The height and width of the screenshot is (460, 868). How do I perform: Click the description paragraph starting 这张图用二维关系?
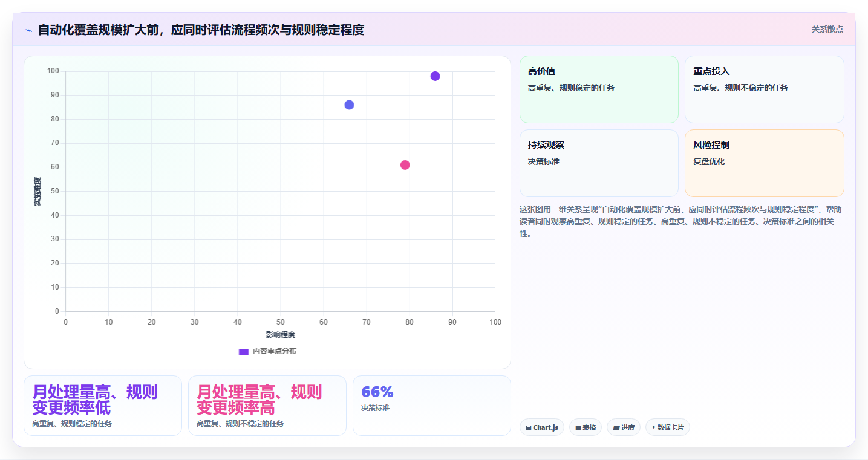[681, 221]
